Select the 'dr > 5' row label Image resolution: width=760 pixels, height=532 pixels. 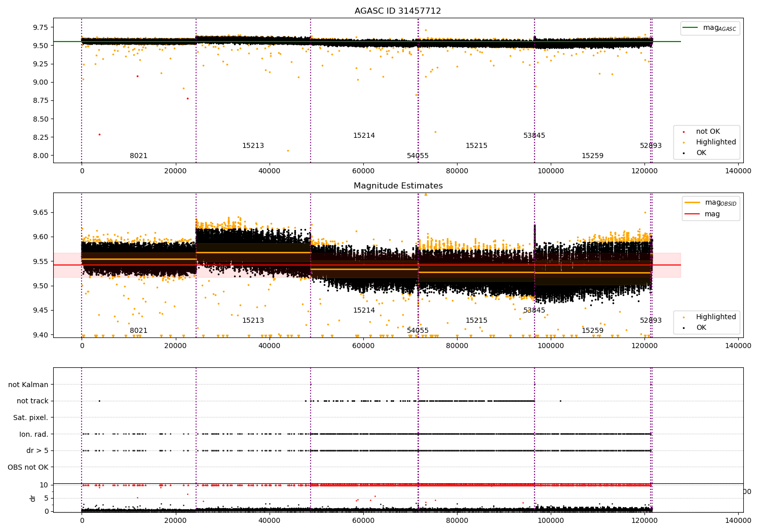click(x=37, y=451)
